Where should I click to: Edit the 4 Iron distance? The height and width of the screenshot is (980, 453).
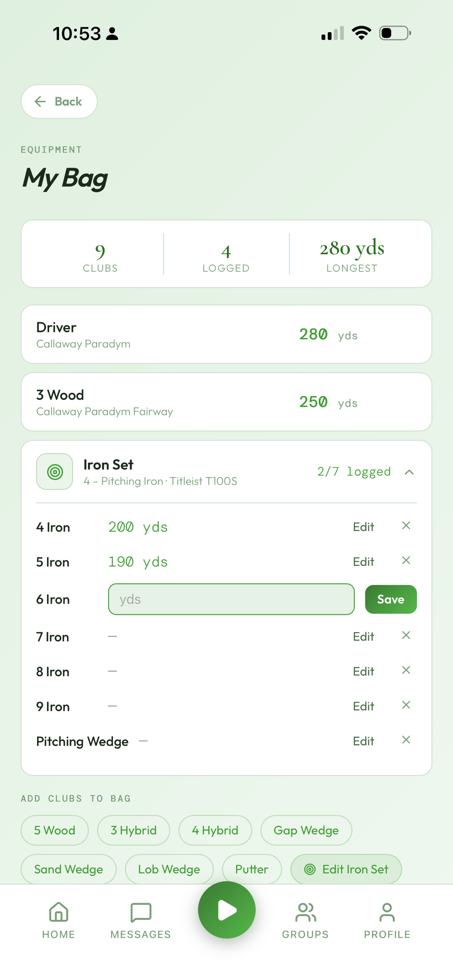[363, 527]
